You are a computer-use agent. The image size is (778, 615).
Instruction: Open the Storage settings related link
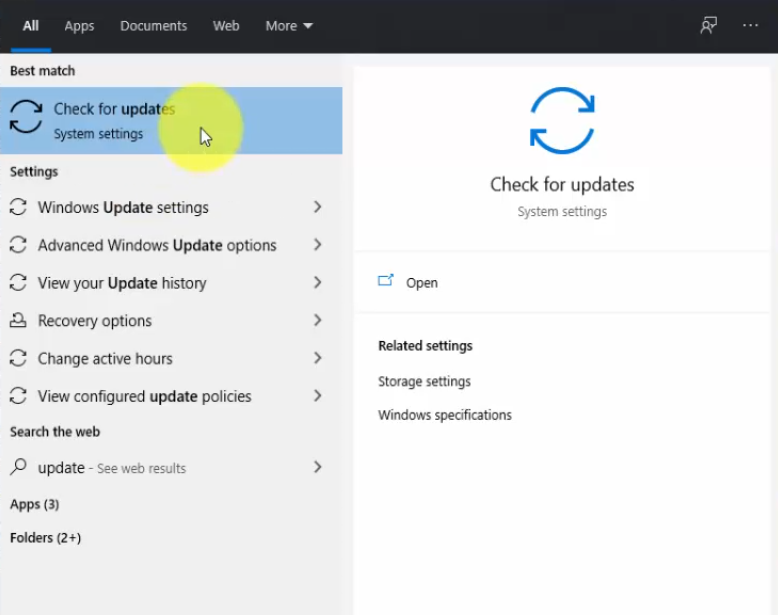tap(424, 381)
